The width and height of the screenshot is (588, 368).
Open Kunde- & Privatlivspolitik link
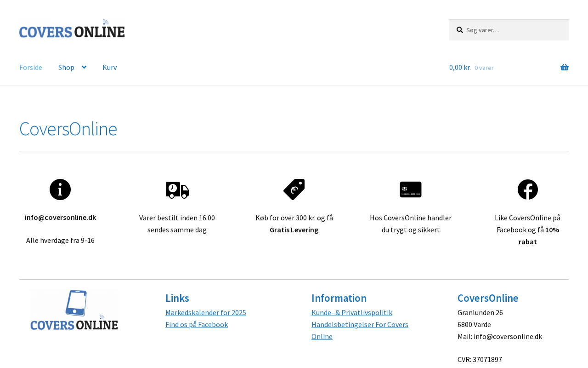click(x=352, y=313)
